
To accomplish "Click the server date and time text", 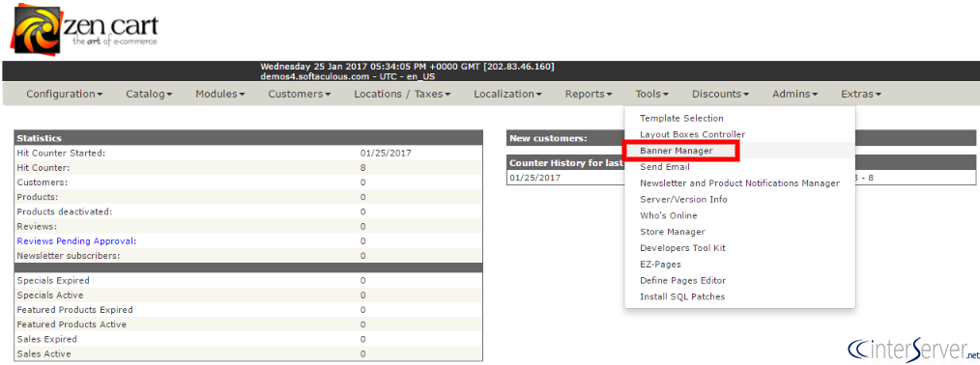I will coord(407,66).
